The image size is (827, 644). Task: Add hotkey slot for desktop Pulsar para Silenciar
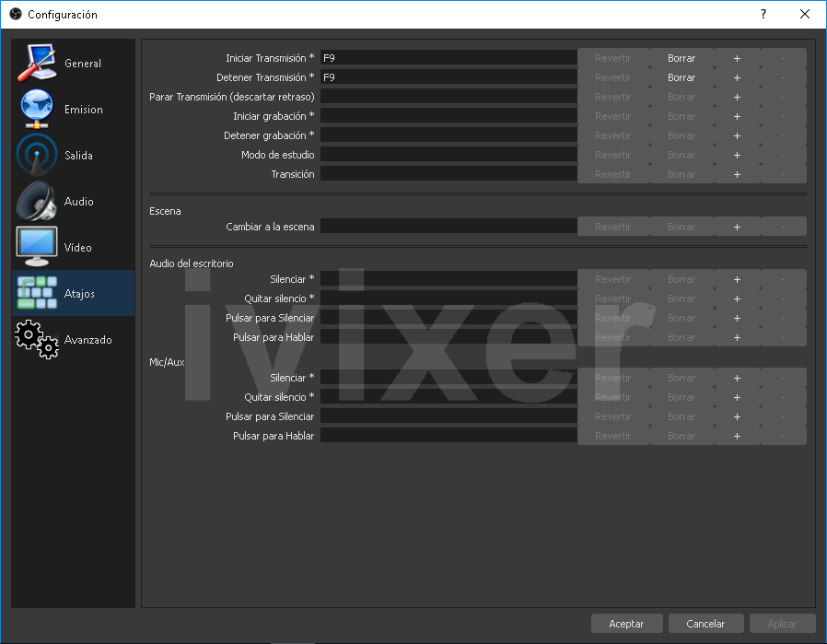click(738, 318)
